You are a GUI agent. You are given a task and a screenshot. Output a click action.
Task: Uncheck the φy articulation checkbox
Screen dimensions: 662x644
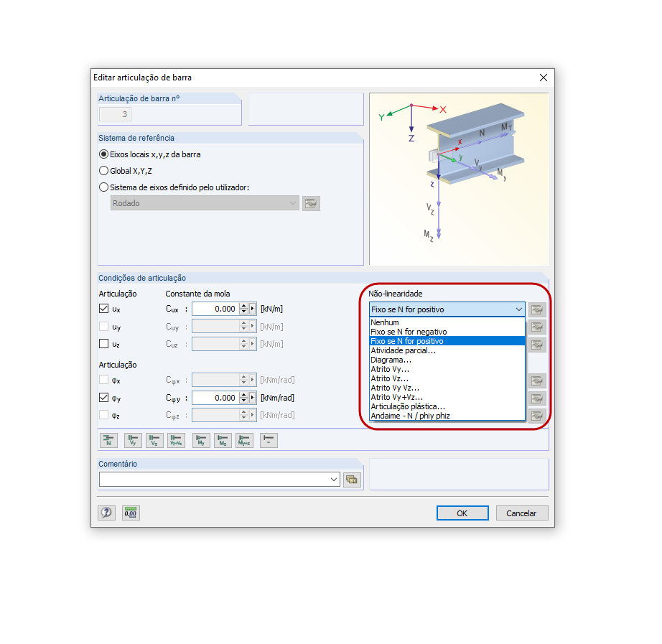click(x=104, y=397)
